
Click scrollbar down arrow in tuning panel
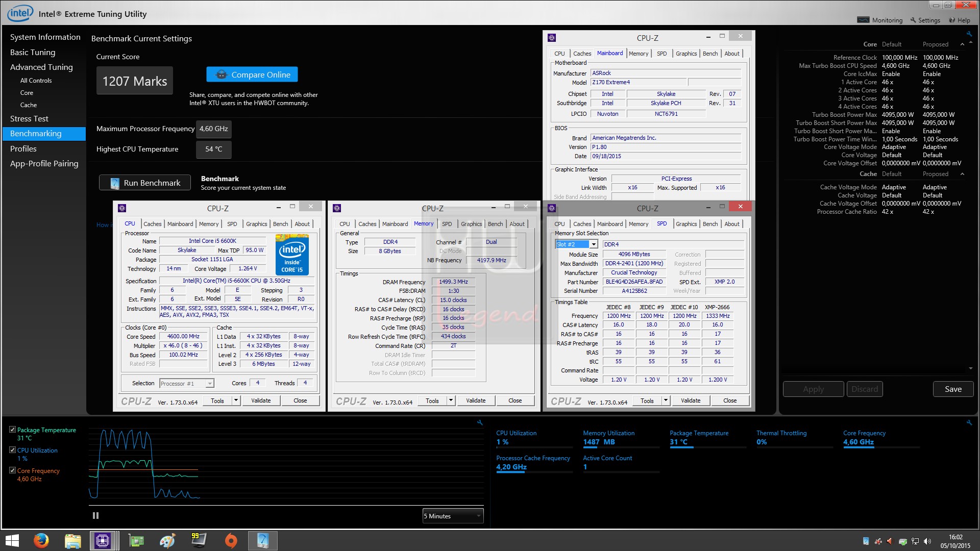point(970,368)
